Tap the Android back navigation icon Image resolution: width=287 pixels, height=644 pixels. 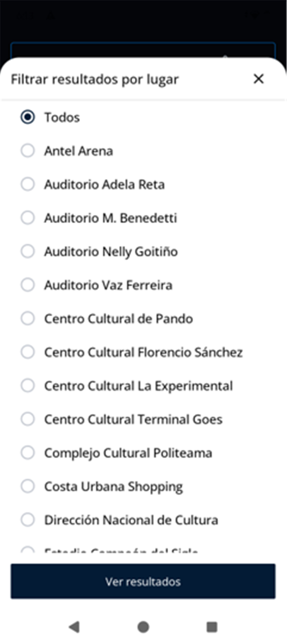[x=75, y=627]
